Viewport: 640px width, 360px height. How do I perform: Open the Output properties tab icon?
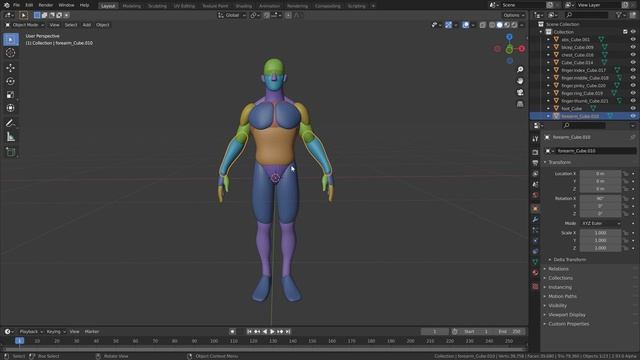pyautogui.click(x=535, y=163)
